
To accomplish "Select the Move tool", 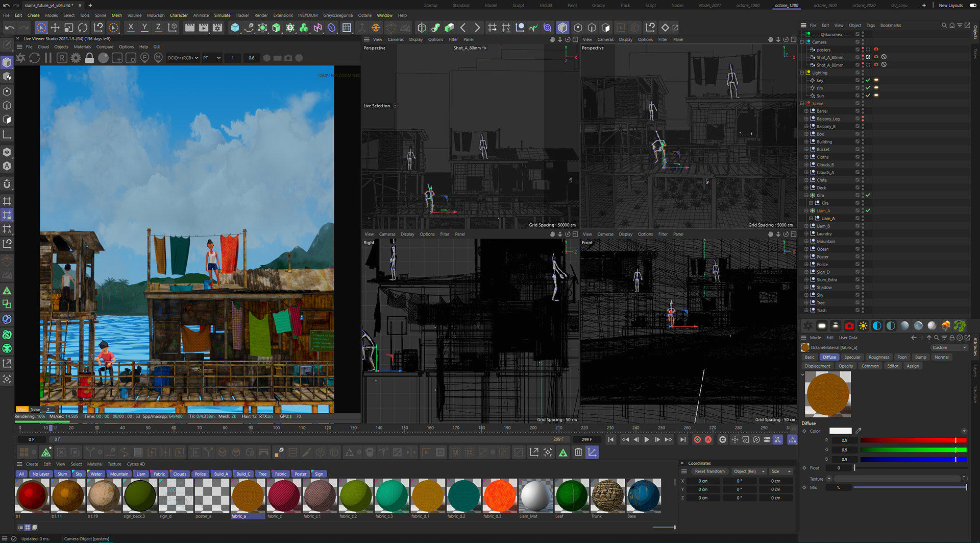I will (x=55, y=28).
